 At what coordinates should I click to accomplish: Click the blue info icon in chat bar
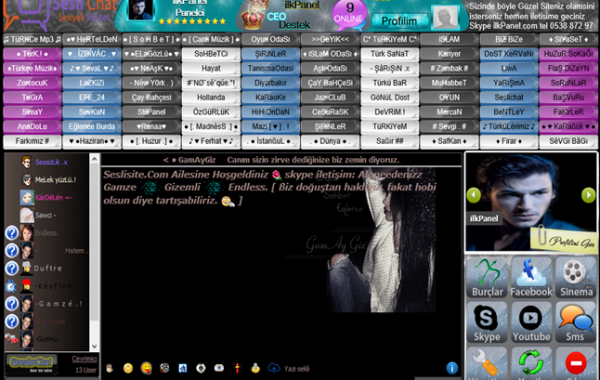coord(452,368)
